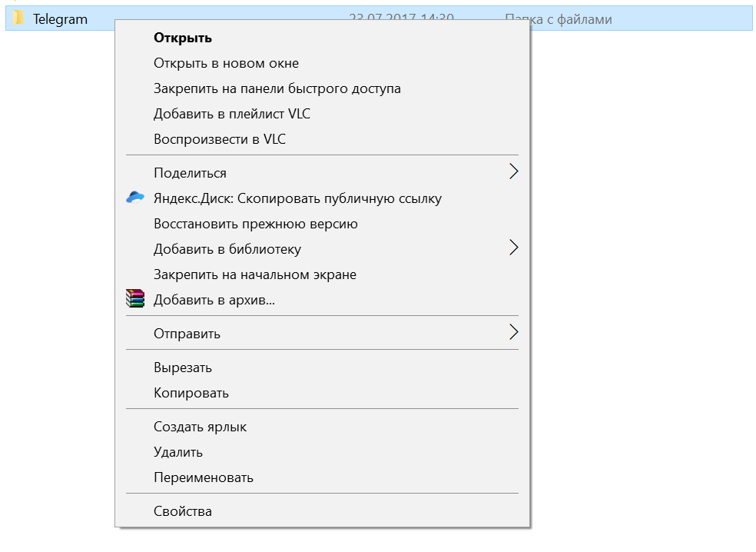This screenshot has height=552, width=756.
Task: Choose Копировать from the menu
Action: [x=191, y=393]
